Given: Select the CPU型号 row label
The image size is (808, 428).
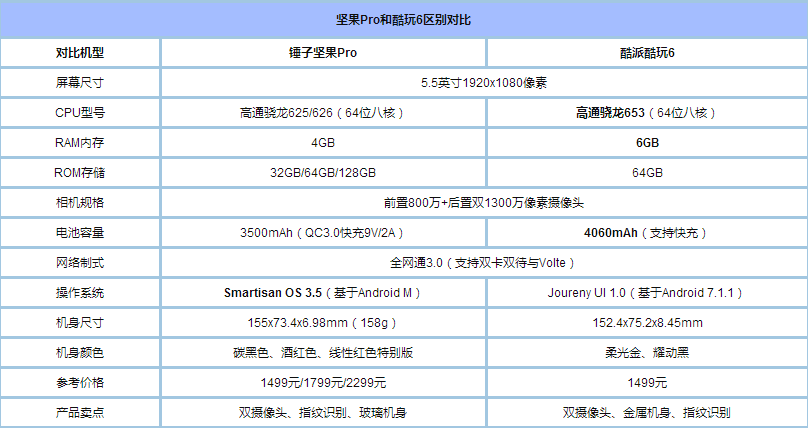Looking at the screenshot, I should [80, 112].
